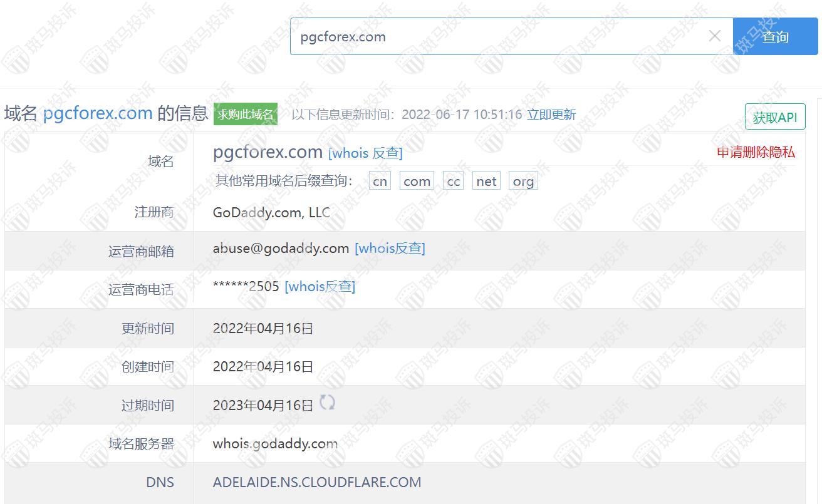The height and width of the screenshot is (504, 822).
Task: Select the com domain suffix
Action: click(417, 182)
